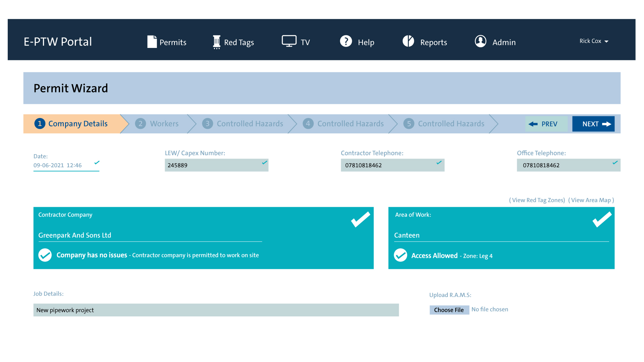Select step 3 Controlled Hazards
The width and height of the screenshot is (644, 362).
pos(243,124)
